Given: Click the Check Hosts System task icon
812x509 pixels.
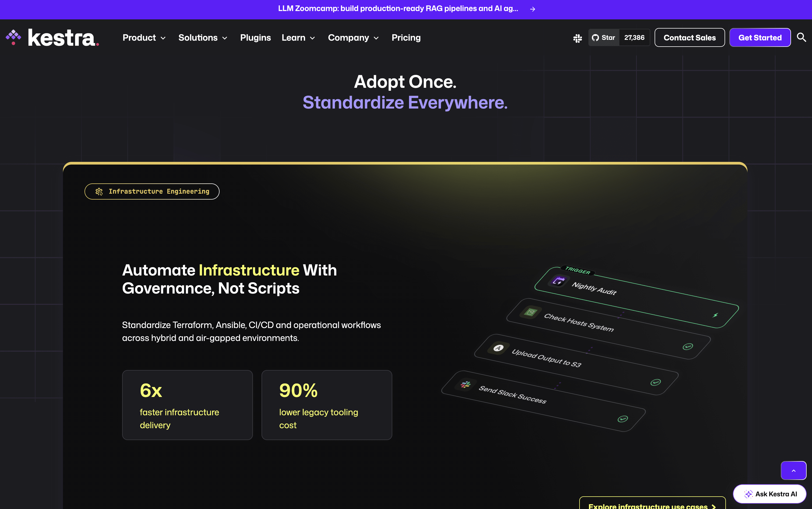Looking at the screenshot, I should pos(530,312).
